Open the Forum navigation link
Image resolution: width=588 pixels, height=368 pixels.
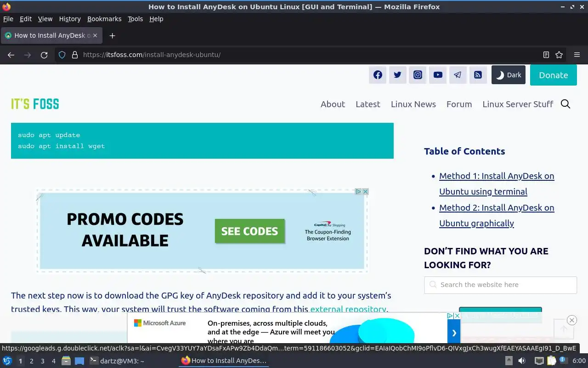tap(459, 104)
